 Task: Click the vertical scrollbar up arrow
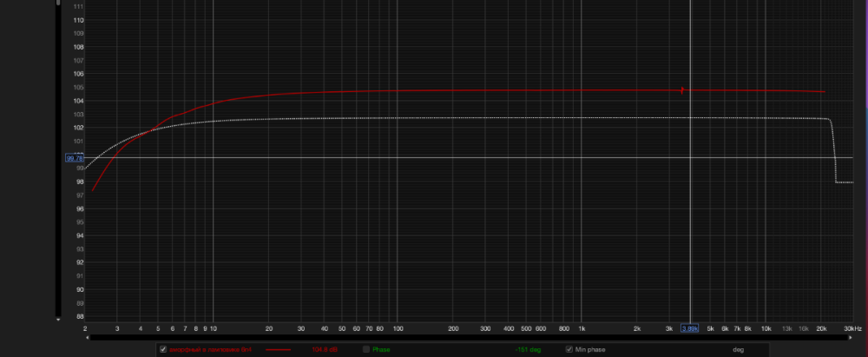tap(59, 3)
